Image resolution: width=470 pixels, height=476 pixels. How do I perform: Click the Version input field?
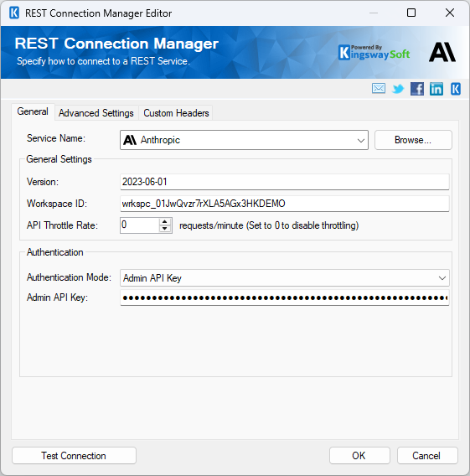[x=285, y=182]
